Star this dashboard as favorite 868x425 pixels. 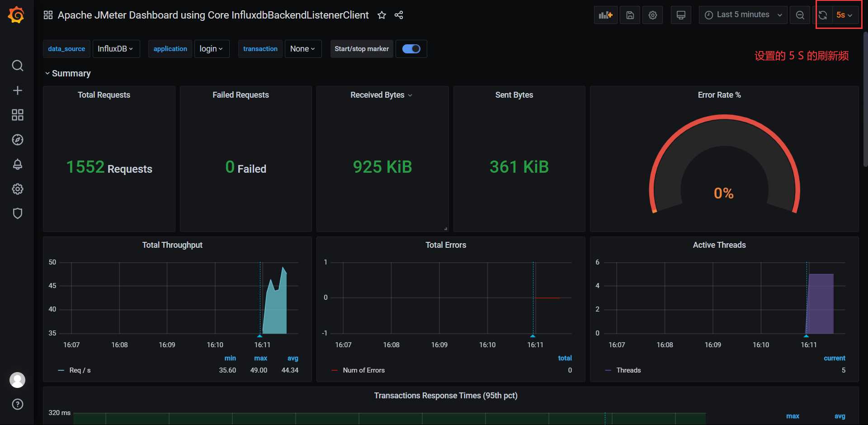coord(382,15)
